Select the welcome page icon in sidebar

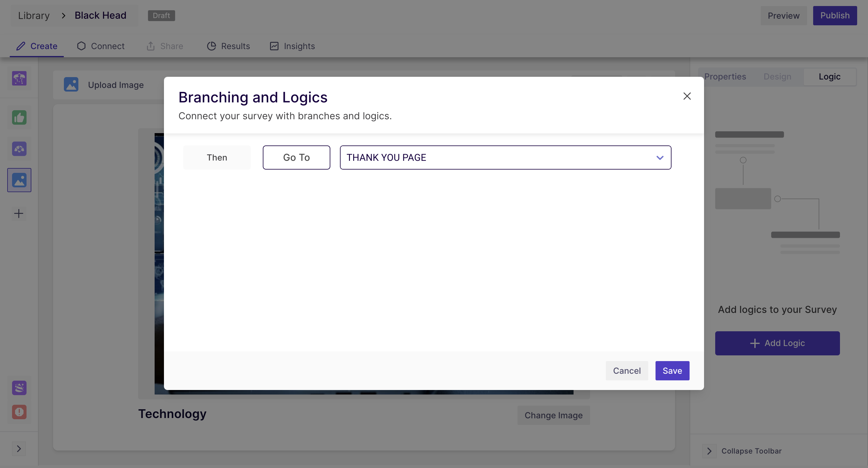point(19,78)
